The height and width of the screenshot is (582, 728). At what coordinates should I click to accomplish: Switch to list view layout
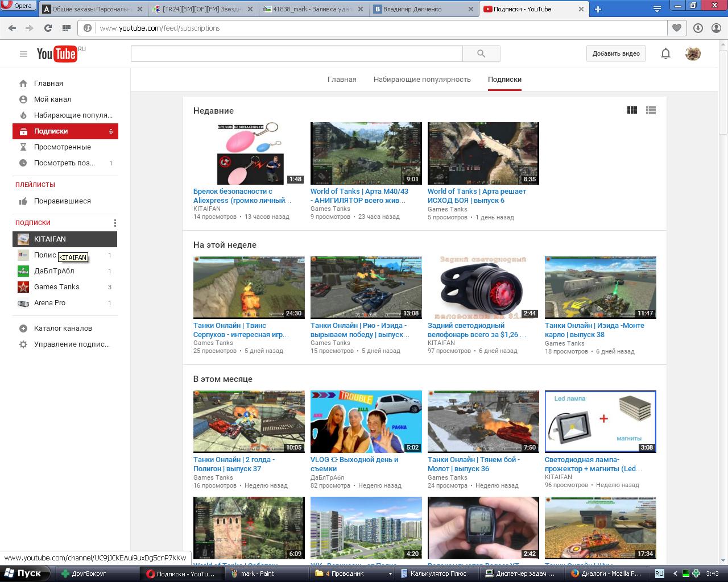651,110
